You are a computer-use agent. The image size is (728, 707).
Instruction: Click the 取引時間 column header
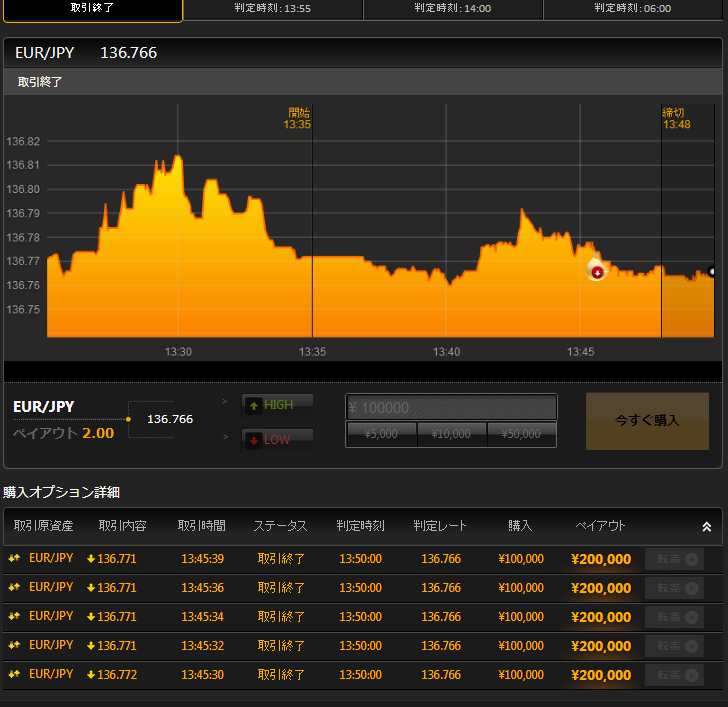point(202,525)
